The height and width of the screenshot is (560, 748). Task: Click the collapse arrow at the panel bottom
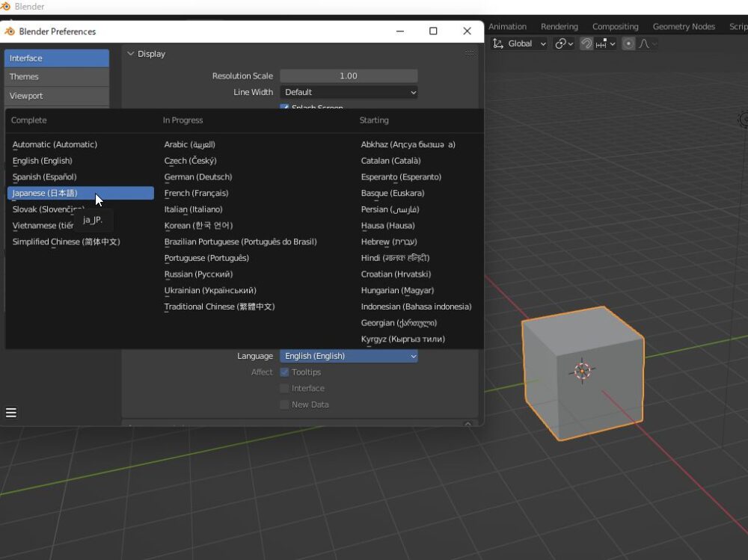467,424
